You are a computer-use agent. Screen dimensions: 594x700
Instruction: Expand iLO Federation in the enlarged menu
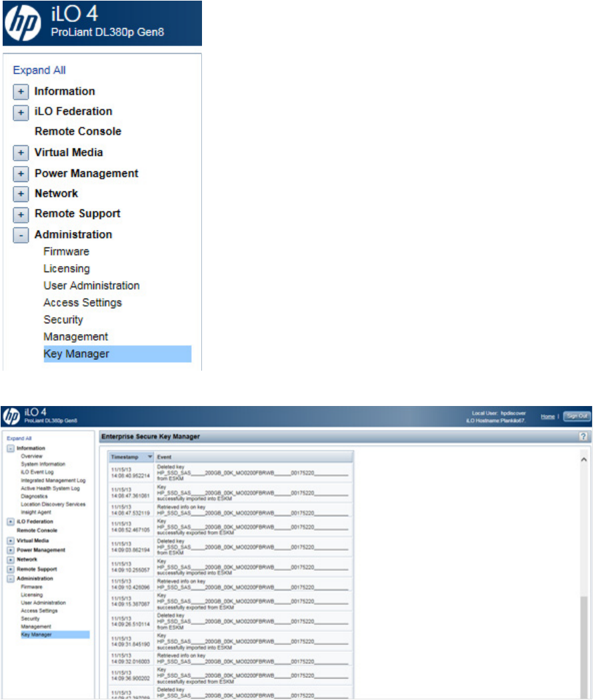[x=21, y=112]
